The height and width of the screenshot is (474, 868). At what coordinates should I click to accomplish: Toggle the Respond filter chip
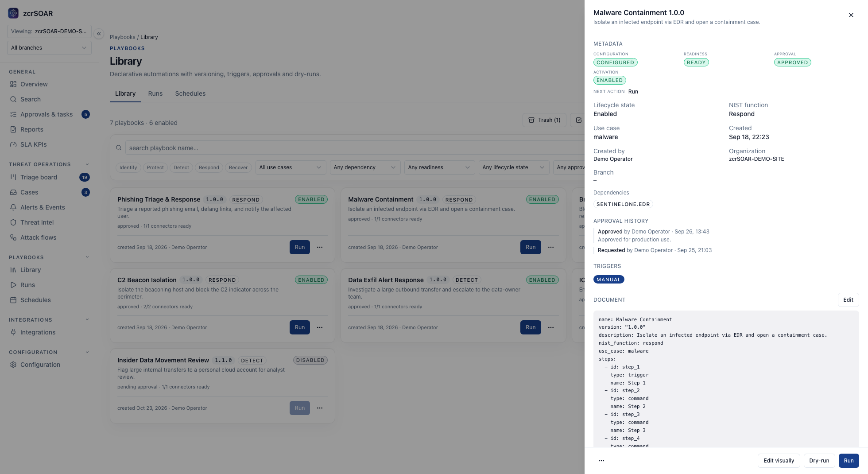[209, 167]
